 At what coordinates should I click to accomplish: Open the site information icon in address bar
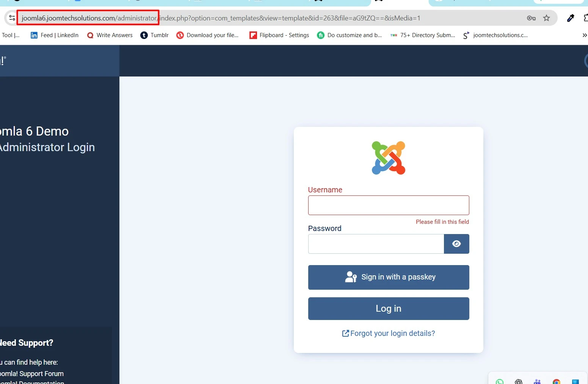[x=12, y=18]
